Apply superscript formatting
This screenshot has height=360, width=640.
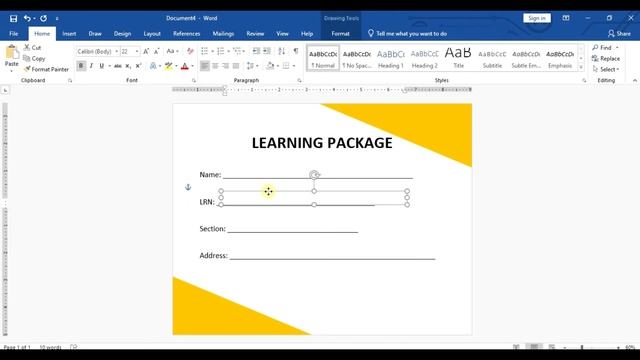point(138,66)
